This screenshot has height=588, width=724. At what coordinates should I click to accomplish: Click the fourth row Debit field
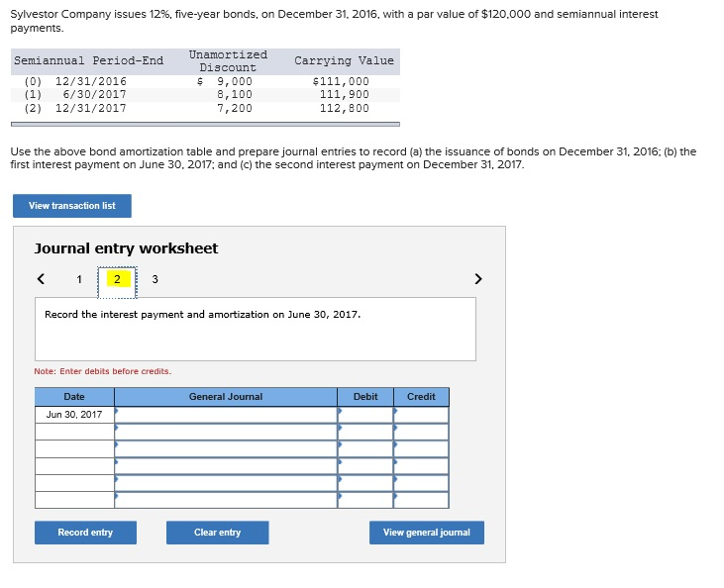[x=365, y=466]
